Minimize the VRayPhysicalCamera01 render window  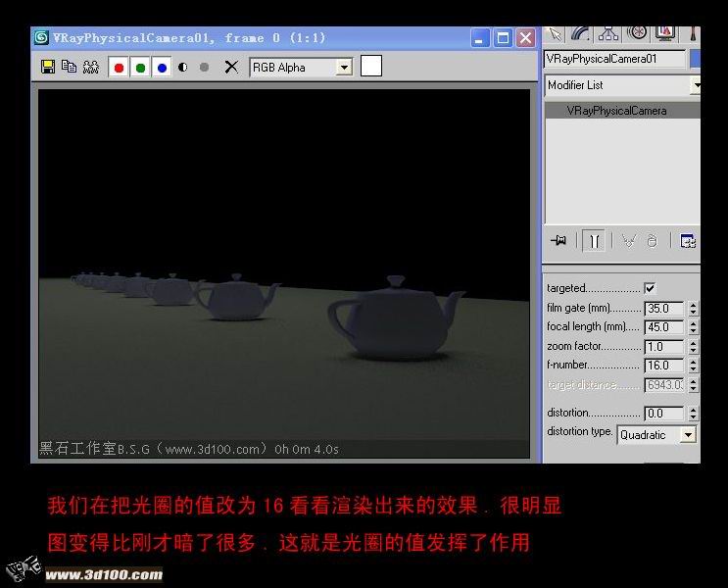point(480,38)
